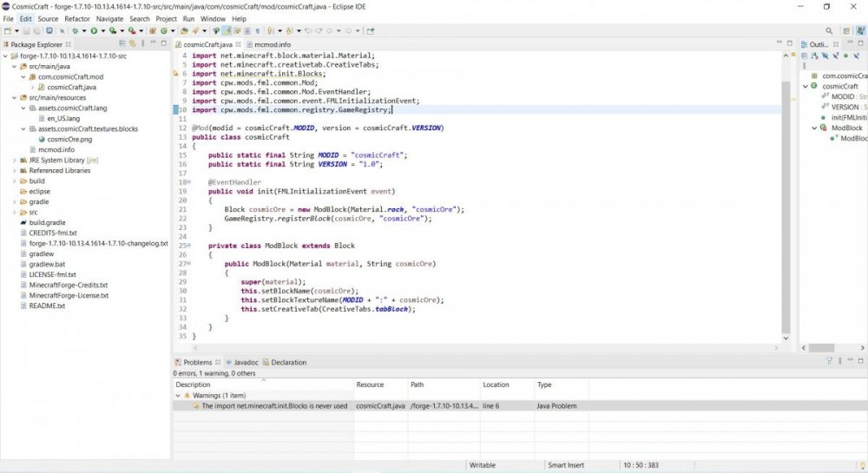The height and width of the screenshot is (473, 868).
Task: Expand the build folder
Action: tap(15, 181)
